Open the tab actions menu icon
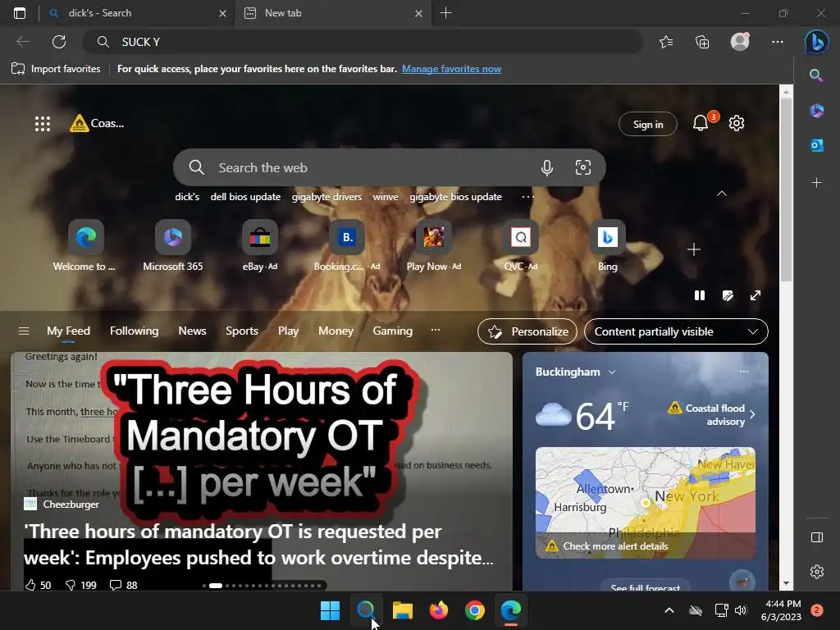Viewport: 840px width, 630px height. (20, 13)
